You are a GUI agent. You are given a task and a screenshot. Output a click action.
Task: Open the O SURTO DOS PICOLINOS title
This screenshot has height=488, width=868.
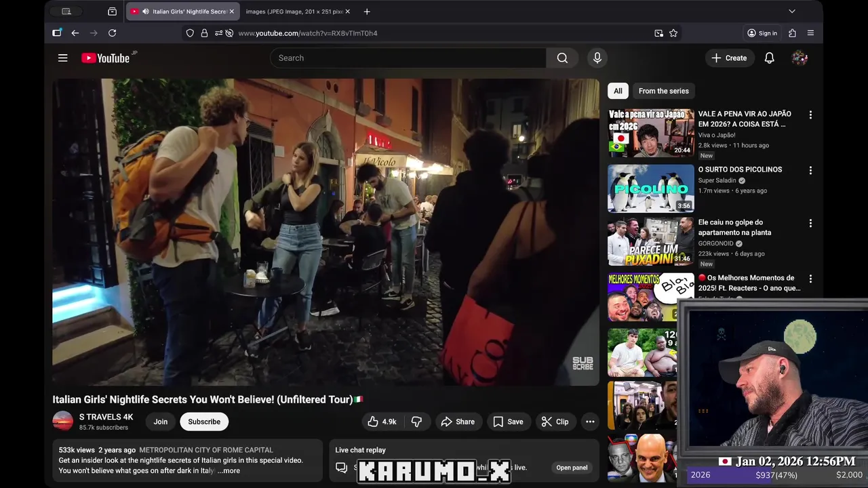[740, 169]
